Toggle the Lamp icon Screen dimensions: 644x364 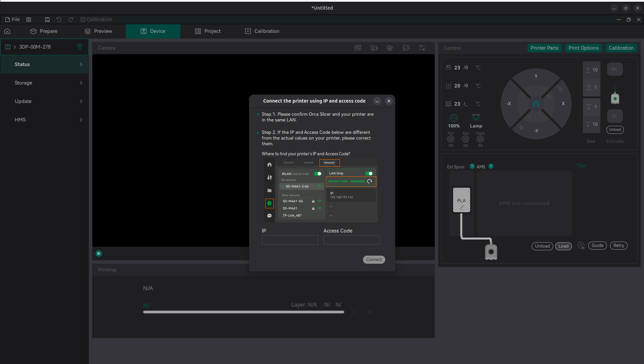pos(476,118)
